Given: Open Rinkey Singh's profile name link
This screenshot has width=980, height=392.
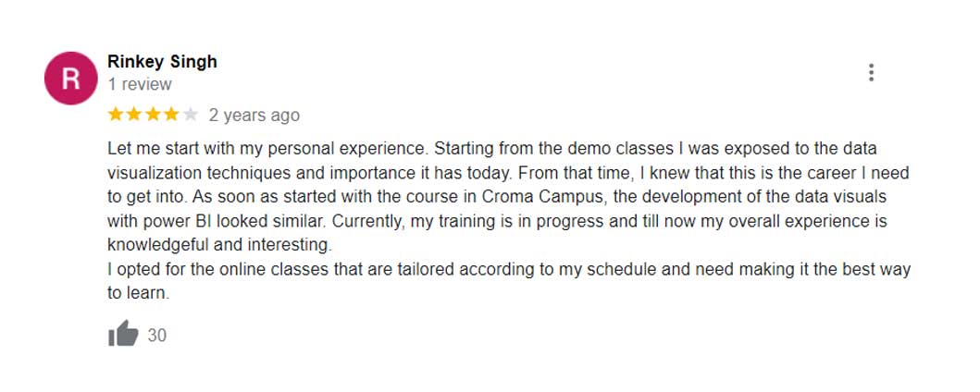Looking at the screenshot, I should click(x=162, y=62).
